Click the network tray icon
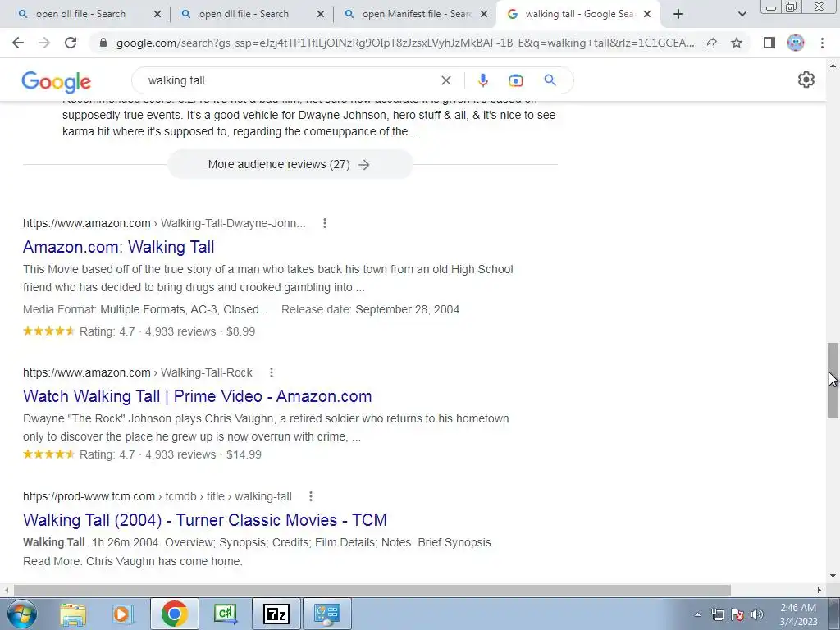The image size is (840, 630). pyautogui.click(x=718, y=614)
